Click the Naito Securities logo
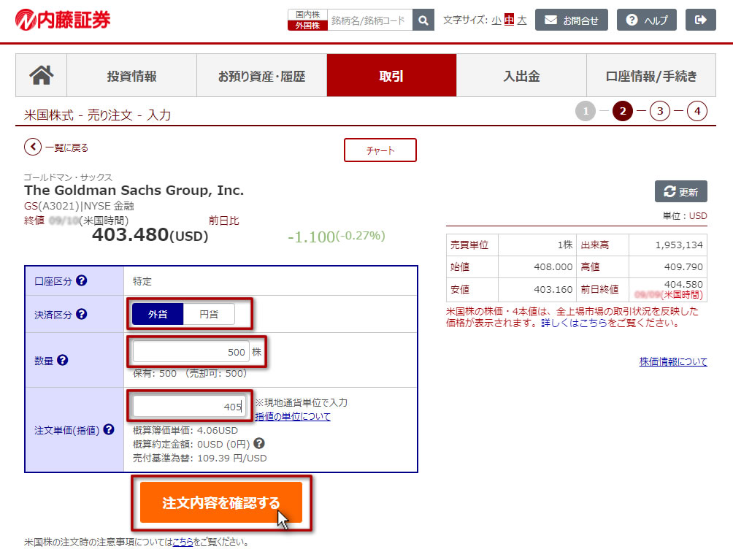The width and height of the screenshot is (733, 560). pos(63,20)
